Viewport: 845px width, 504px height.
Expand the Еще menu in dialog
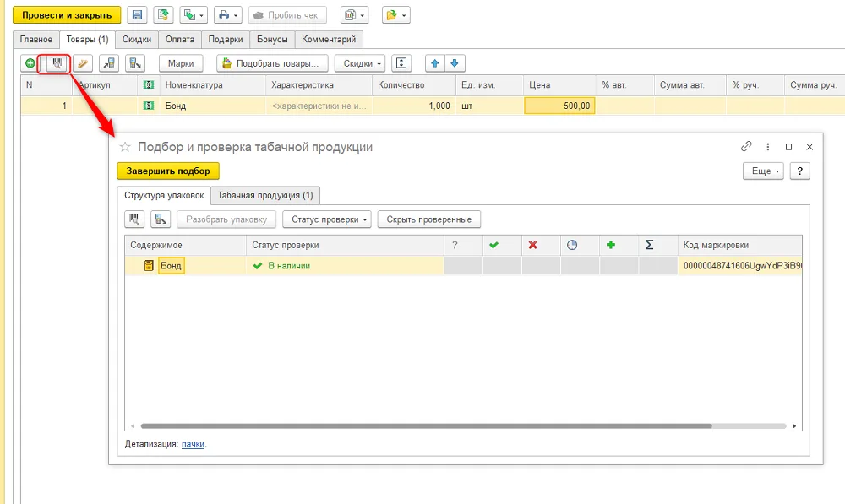[763, 171]
